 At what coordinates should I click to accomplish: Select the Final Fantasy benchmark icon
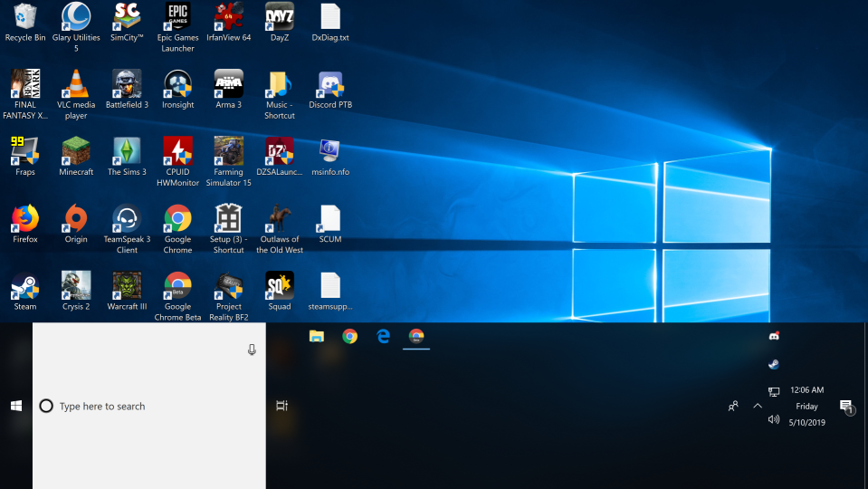pos(25,94)
